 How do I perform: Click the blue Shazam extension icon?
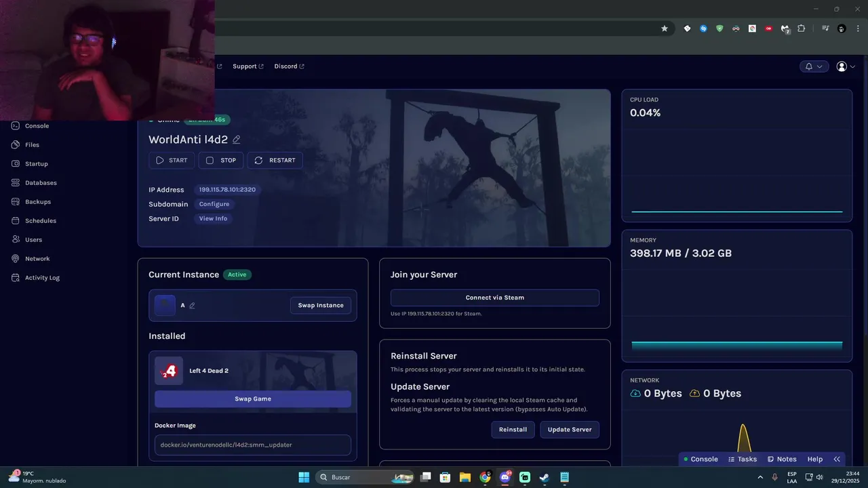[x=703, y=28]
